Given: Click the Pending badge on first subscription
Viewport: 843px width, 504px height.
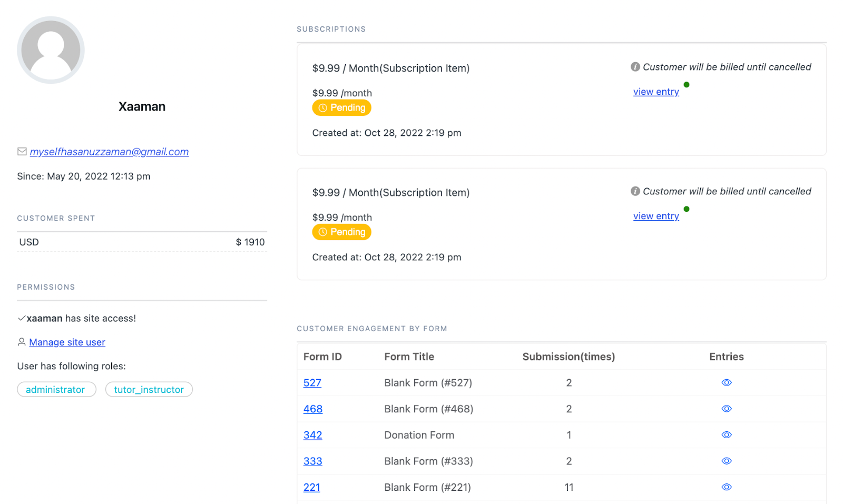Looking at the screenshot, I should pos(341,108).
